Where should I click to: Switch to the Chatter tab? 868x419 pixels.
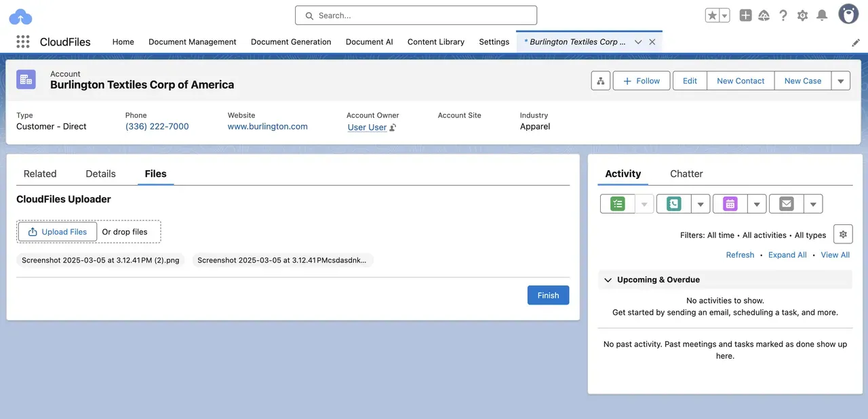686,174
